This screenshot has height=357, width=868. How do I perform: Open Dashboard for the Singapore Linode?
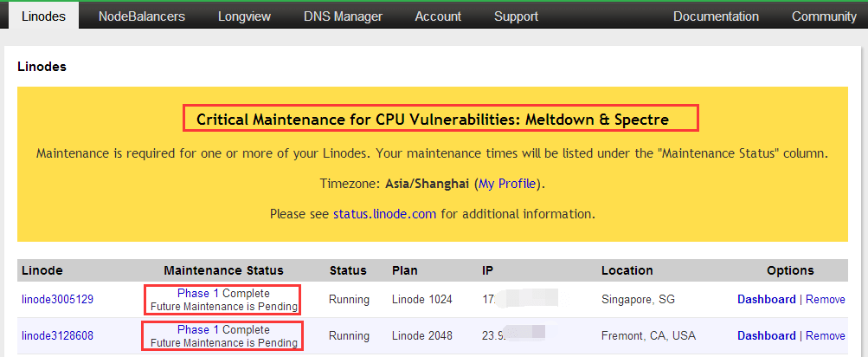766,300
